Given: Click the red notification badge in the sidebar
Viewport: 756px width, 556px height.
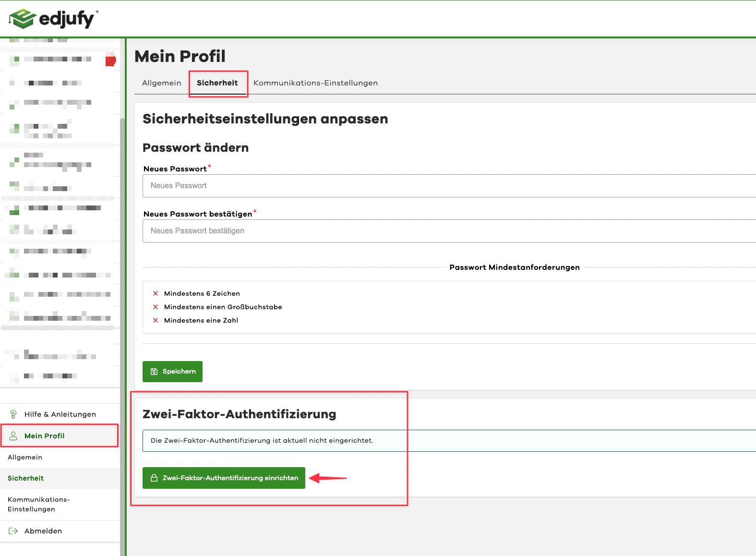Looking at the screenshot, I should (x=111, y=60).
